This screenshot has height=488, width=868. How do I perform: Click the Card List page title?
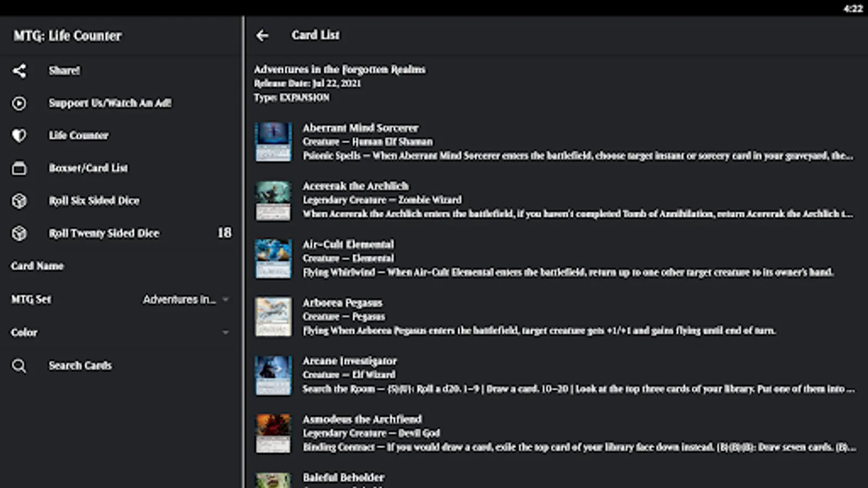[316, 35]
